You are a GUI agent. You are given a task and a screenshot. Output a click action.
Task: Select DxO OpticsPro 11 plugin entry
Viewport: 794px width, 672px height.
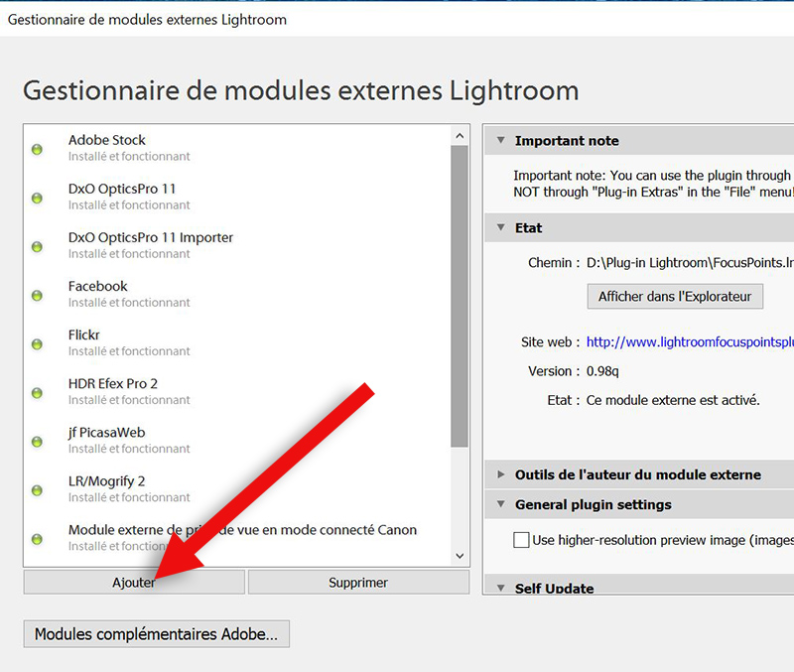pyautogui.click(x=237, y=197)
